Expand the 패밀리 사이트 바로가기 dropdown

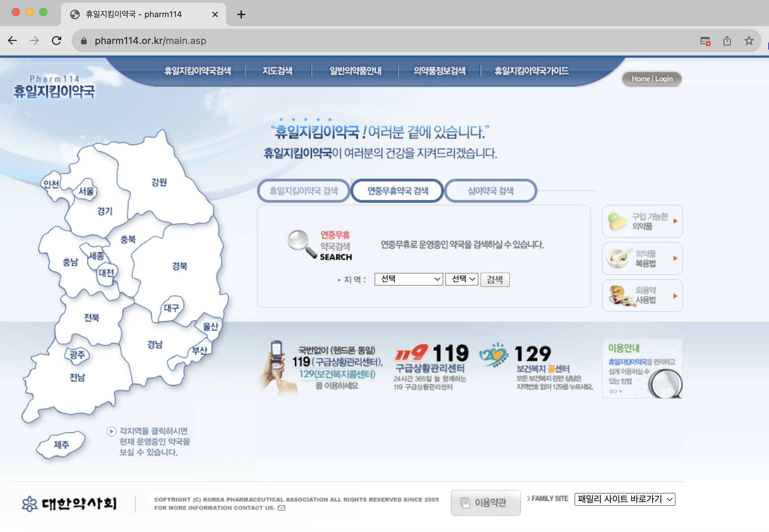tap(624, 499)
